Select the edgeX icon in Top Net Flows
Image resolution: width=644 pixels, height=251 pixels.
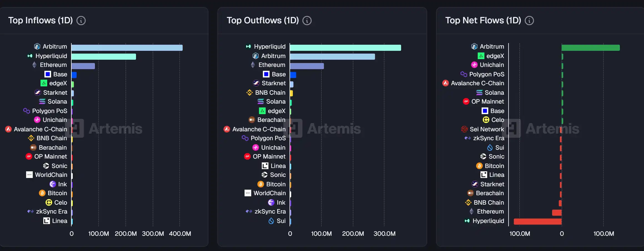pyautogui.click(x=481, y=56)
